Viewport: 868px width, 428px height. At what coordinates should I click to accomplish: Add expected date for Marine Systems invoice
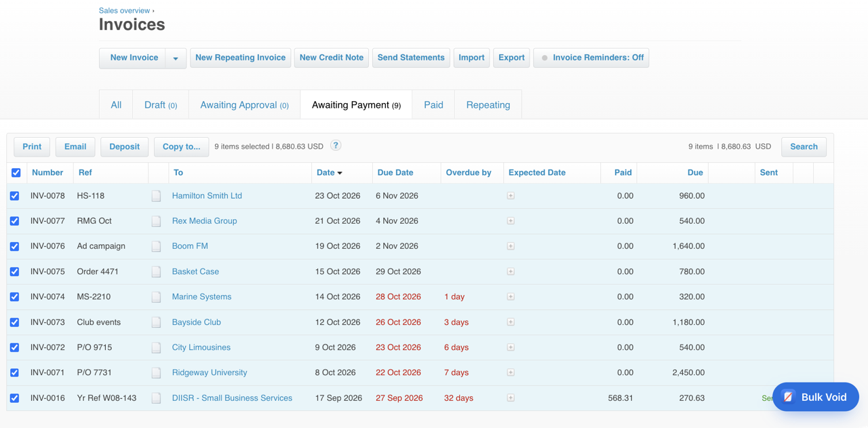[511, 296]
